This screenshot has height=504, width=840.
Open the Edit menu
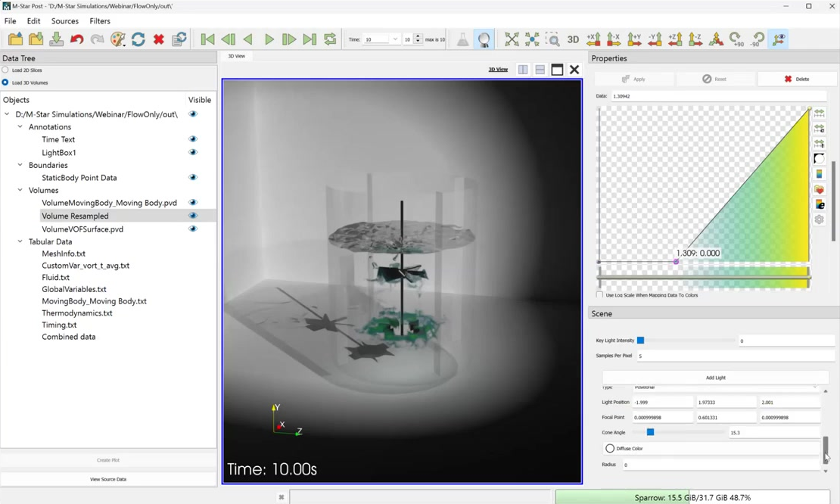tap(34, 21)
